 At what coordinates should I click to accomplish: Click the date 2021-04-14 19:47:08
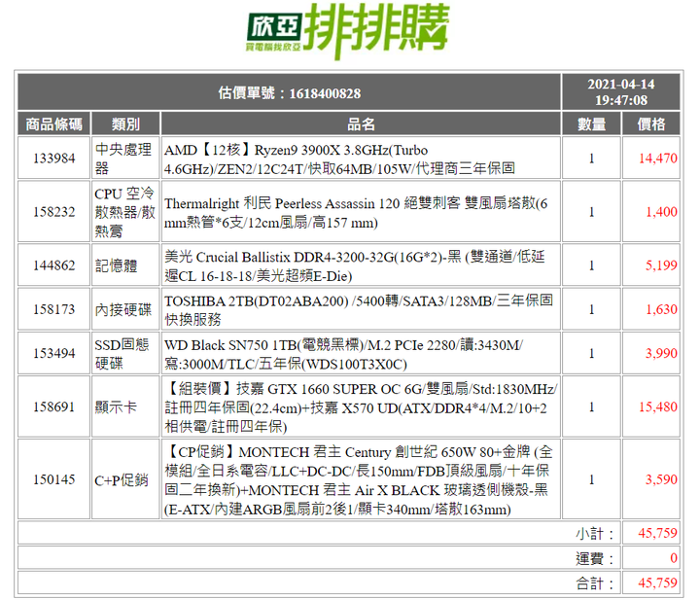coord(621,92)
